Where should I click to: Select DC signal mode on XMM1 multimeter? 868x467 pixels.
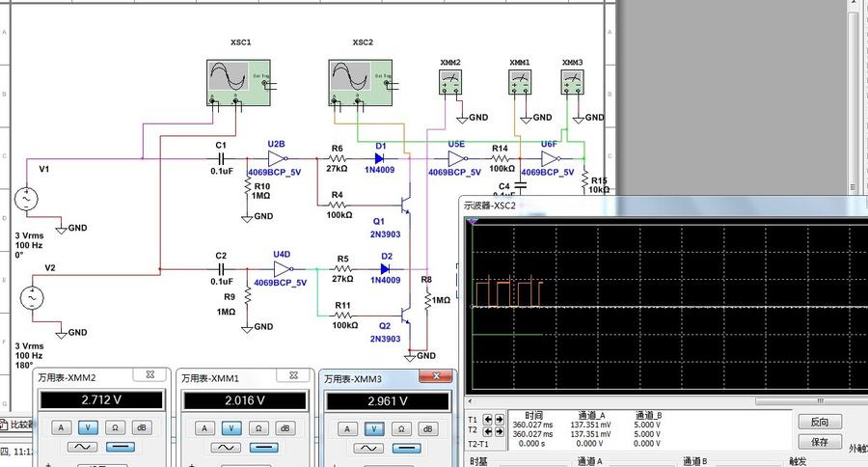pos(266,448)
